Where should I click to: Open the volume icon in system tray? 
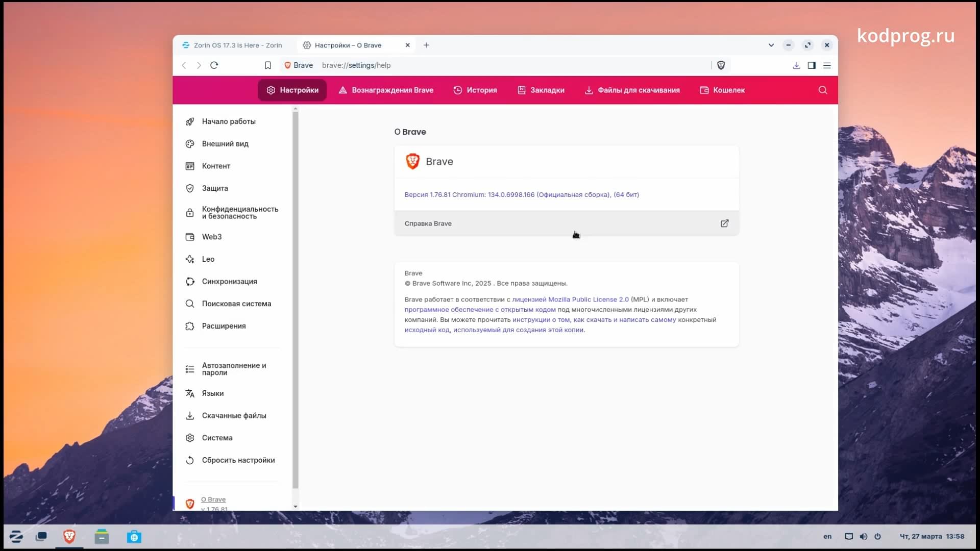(x=863, y=537)
